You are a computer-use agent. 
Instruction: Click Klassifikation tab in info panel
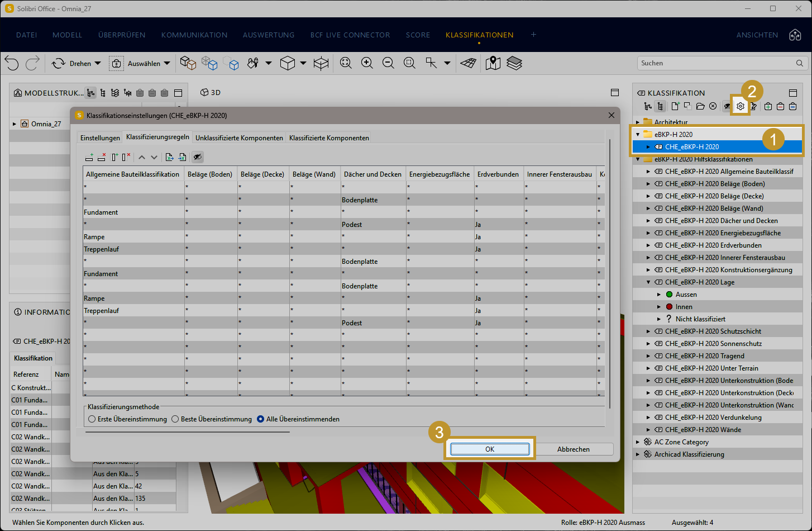(x=34, y=358)
